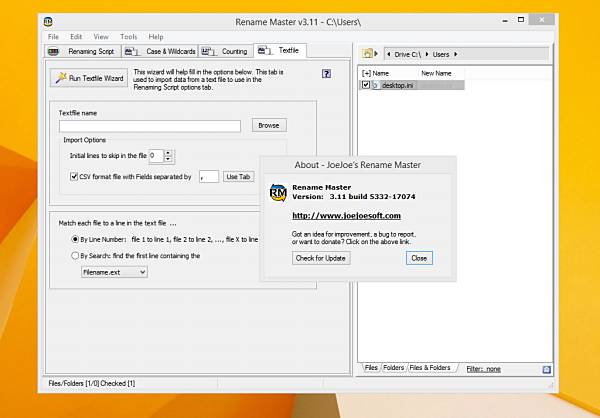Expand the arrow after Users in path
The width and height of the screenshot is (600, 418).
click(x=455, y=54)
